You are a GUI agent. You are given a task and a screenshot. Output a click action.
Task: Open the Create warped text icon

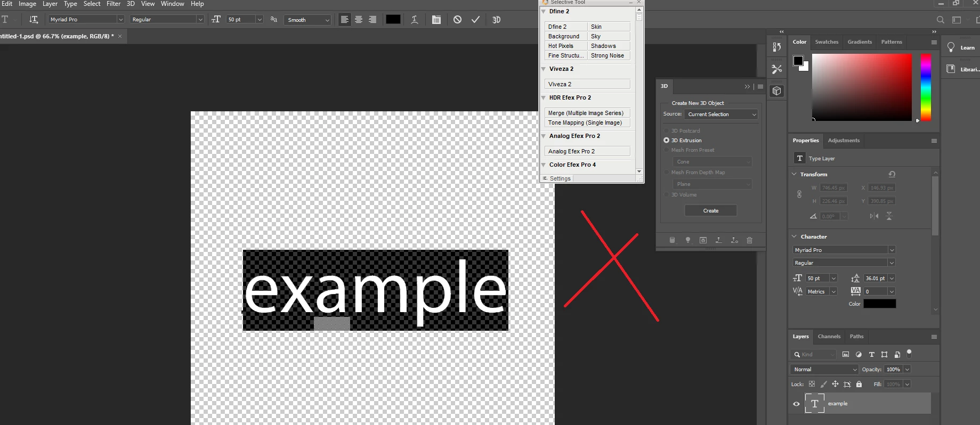415,20
